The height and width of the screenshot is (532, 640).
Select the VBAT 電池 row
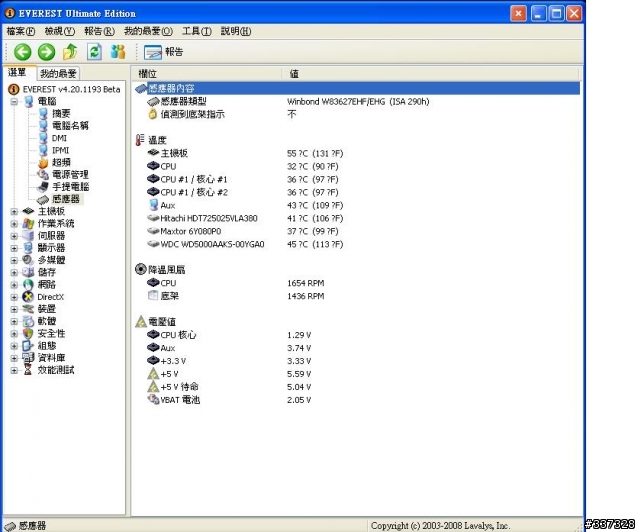click(358, 400)
